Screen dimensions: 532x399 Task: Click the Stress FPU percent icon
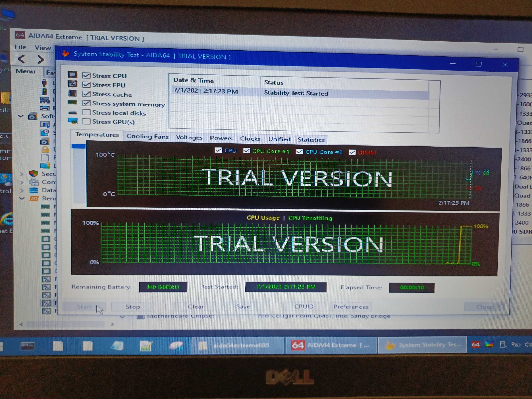tap(72, 84)
